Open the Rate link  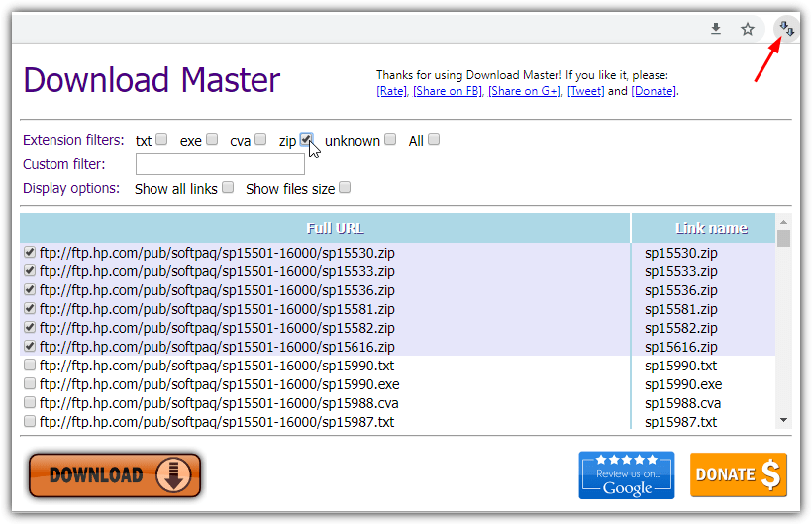(x=391, y=91)
